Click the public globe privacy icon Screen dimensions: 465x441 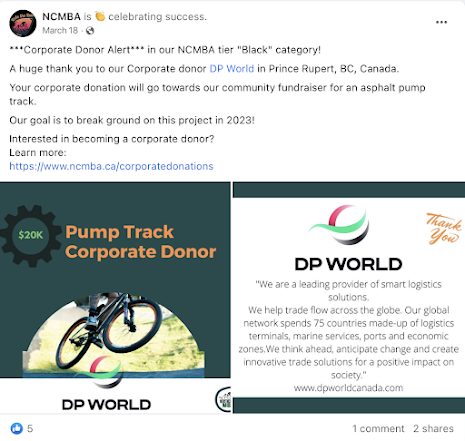(90, 31)
